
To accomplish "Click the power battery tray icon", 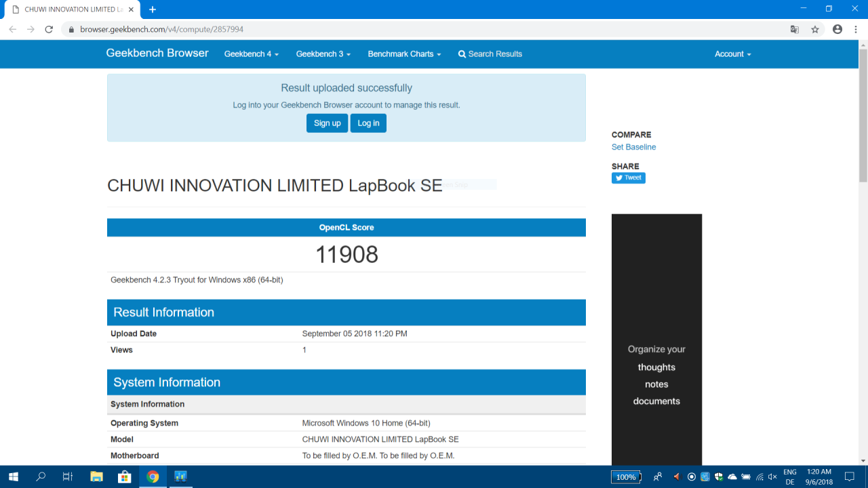I will point(746,476).
